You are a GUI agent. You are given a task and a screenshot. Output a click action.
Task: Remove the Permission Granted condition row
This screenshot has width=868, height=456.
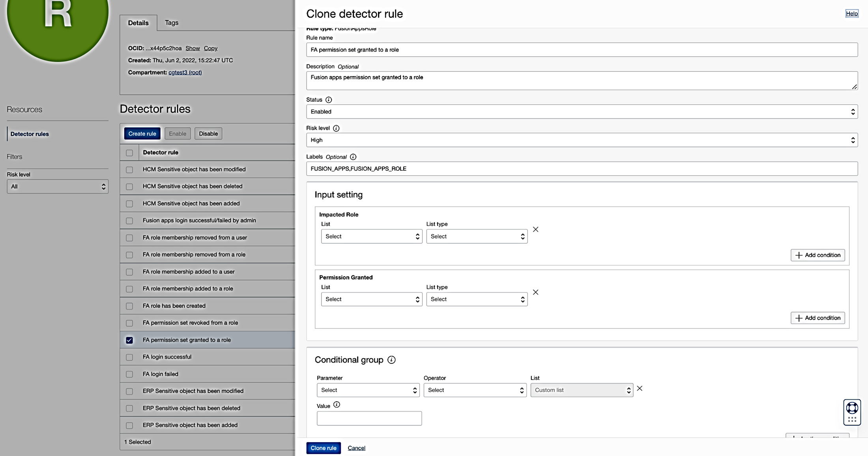click(x=535, y=292)
